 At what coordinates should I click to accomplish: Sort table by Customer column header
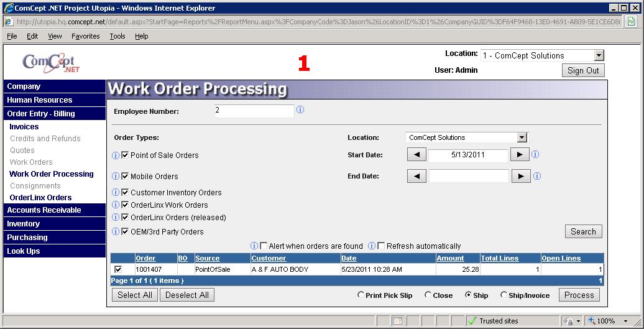pyautogui.click(x=269, y=258)
